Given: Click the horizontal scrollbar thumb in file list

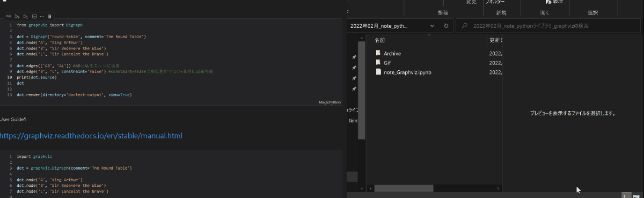Looking at the screenshot, I should click(404, 188).
